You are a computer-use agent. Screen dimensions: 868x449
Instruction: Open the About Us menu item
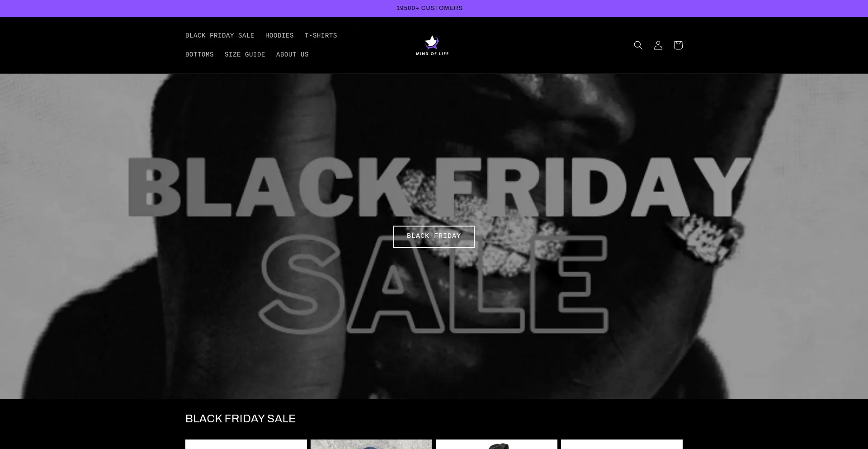[292, 55]
